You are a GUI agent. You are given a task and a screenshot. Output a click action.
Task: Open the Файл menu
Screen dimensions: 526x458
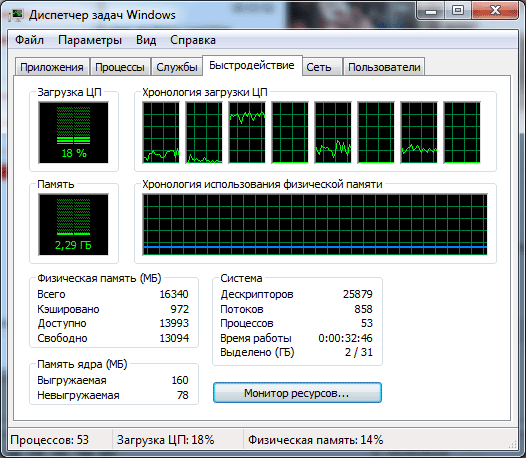pyautogui.click(x=30, y=40)
